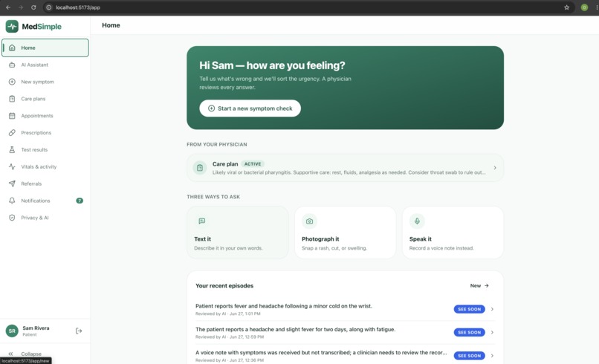This screenshot has height=364, width=599.
Task: Click the browser back arrow
Action: point(8,7)
